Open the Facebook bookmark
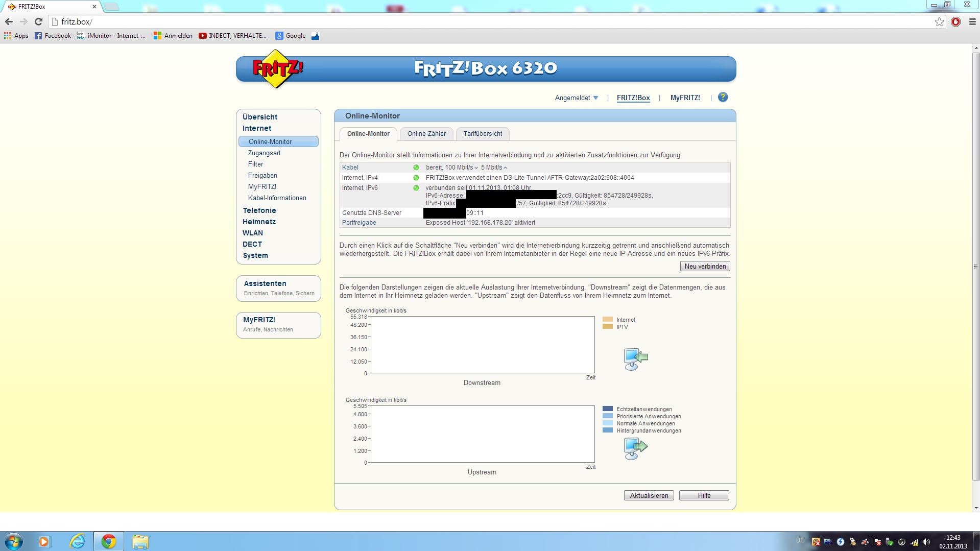This screenshot has height=551, width=980. pyautogui.click(x=53, y=36)
